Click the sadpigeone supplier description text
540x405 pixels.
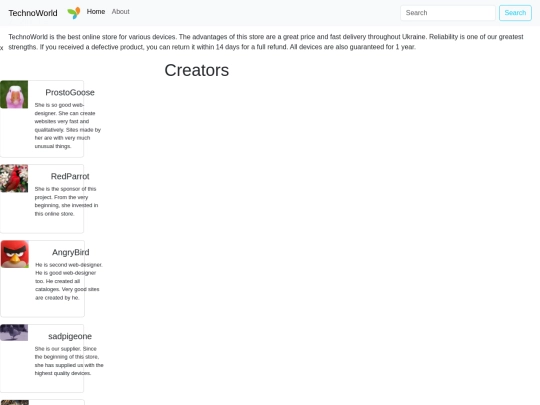click(x=69, y=361)
